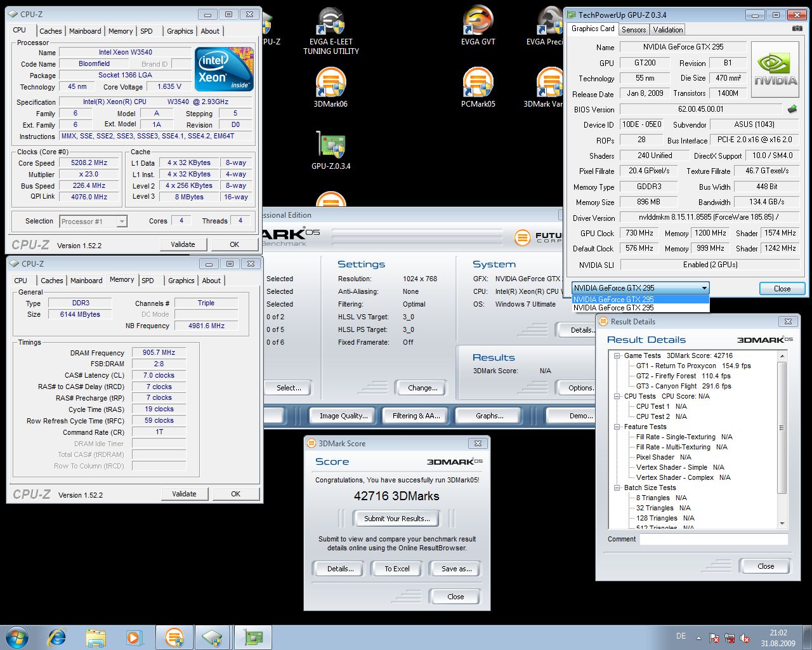Click Result Details scrollbar down arrow

(x=782, y=524)
